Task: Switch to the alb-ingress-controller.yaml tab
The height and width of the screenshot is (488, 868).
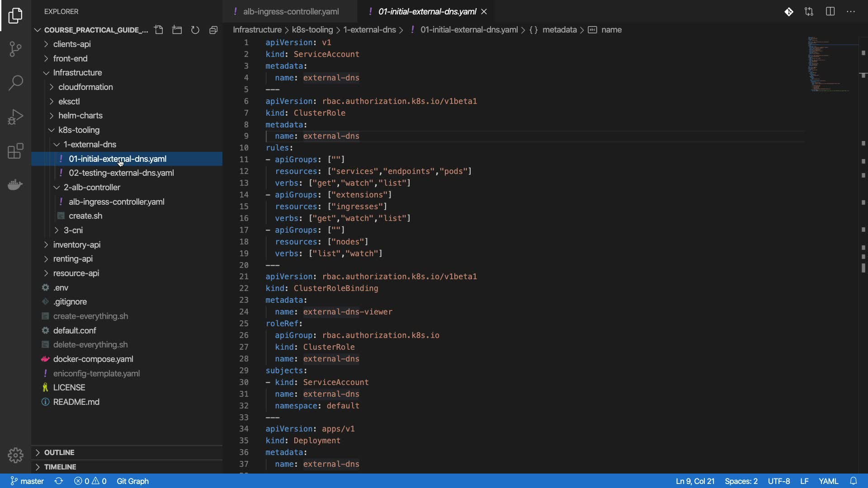Action: pyautogui.click(x=291, y=12)
